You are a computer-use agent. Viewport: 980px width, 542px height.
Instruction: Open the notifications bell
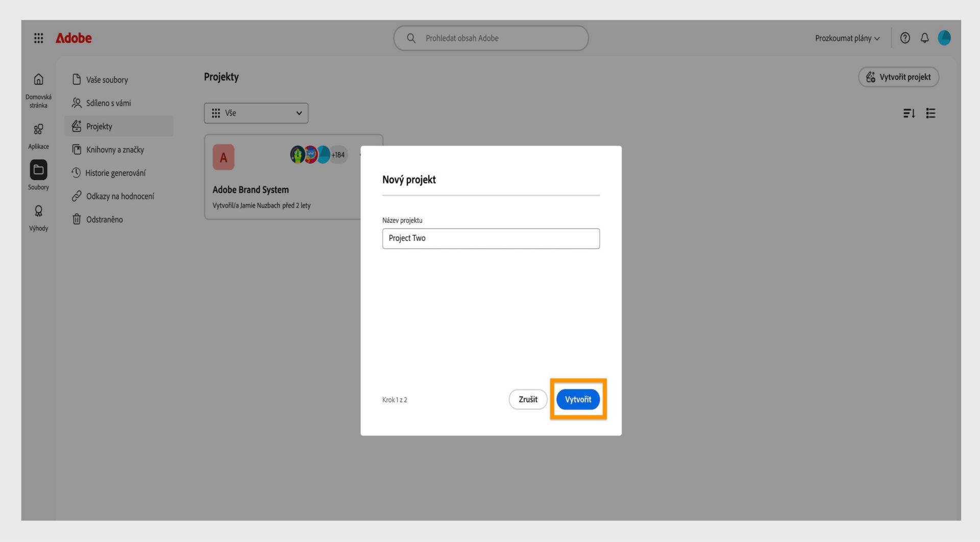coord(924,38)
